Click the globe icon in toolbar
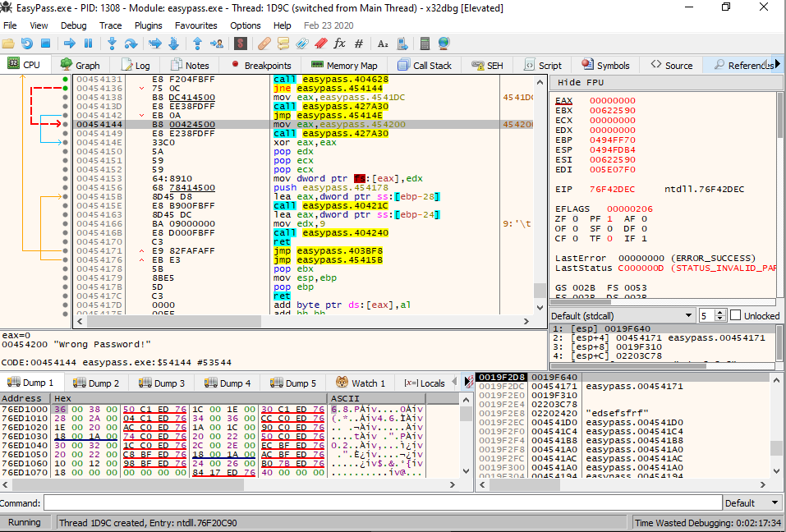This screenshot has height=532, width=786. [x=444, y=44]
